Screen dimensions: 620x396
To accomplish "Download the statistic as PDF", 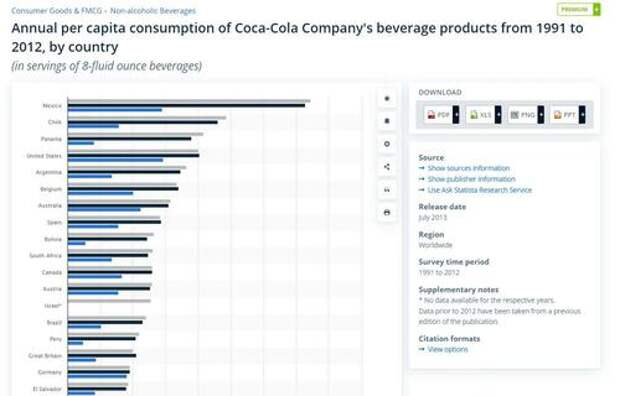I will pyautogui.click(x=438, y=115).
